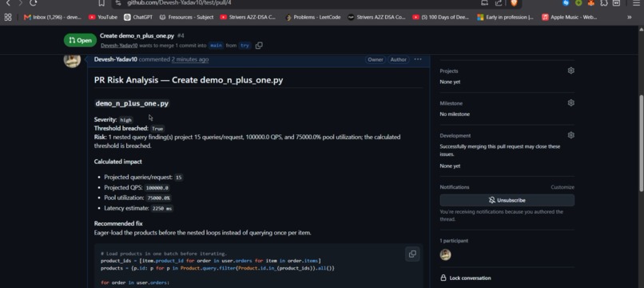
Task: Click Customize notifications
Action: [563, 187]
